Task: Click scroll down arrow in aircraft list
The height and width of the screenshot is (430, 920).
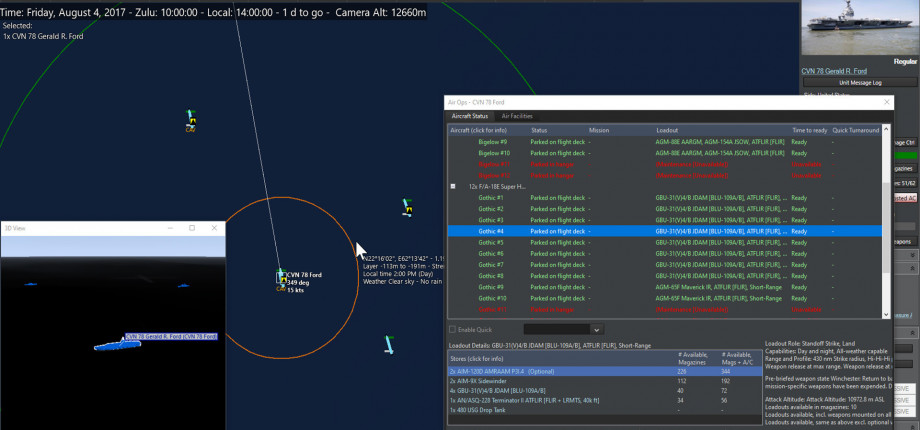Action: [886, 315]
